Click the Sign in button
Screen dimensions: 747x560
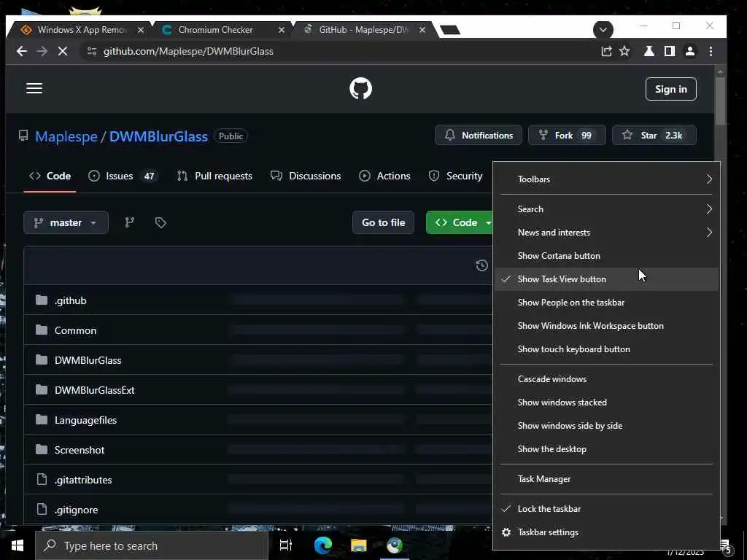(x=671, y=89)
